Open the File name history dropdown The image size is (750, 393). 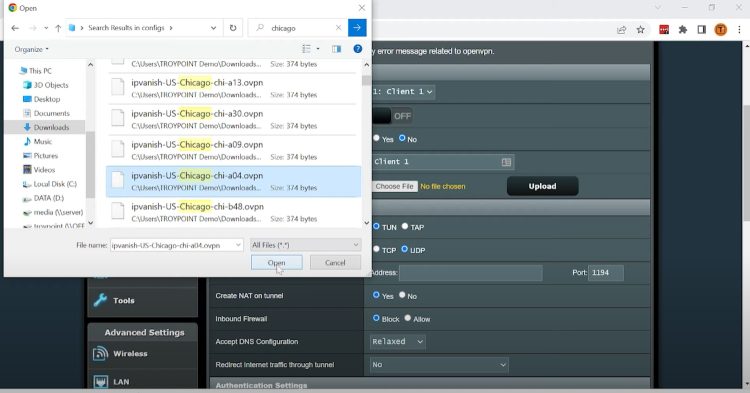click(x=238, y=245)
